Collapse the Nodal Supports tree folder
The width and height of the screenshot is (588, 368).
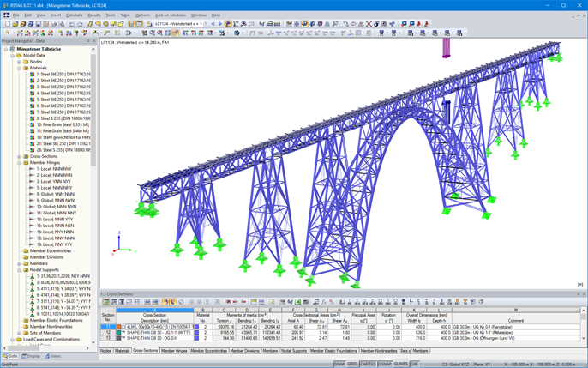(19, 270)
